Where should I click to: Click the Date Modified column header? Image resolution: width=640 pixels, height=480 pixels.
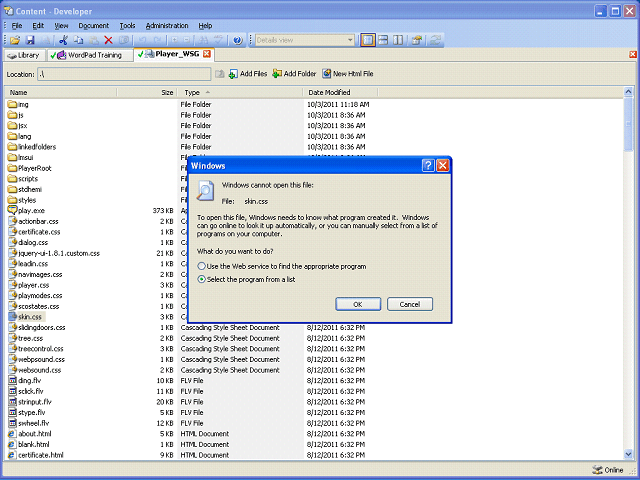coord(340,92)
